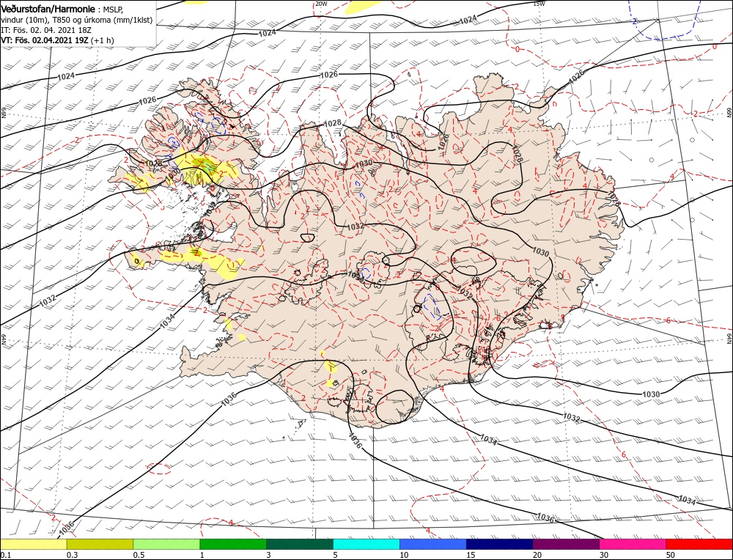Click the legend value "15" under colorbar
733x560 pixels.
coord(471,555)
